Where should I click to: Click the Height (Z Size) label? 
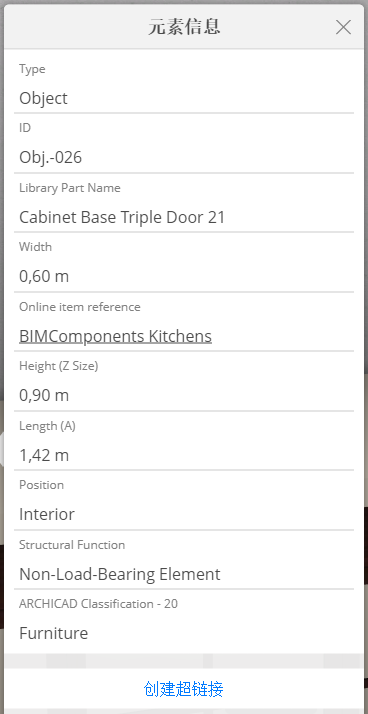pos(59,366)
